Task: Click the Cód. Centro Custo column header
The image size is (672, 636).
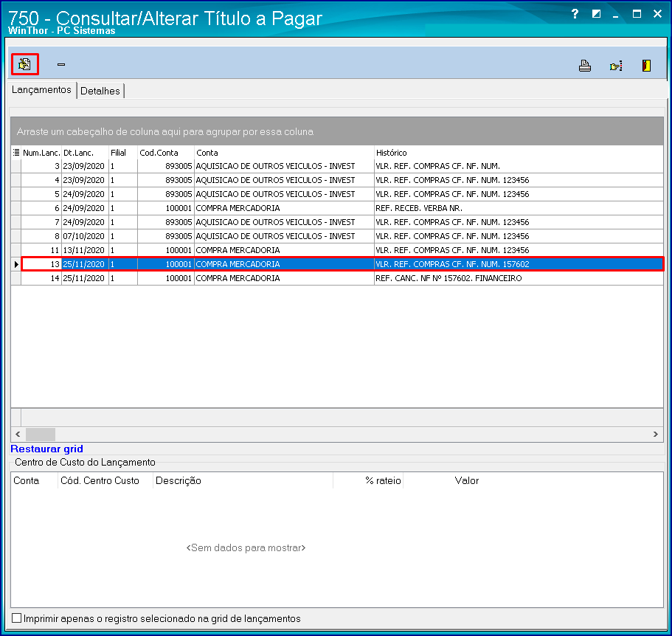Action: pos(105,480)
